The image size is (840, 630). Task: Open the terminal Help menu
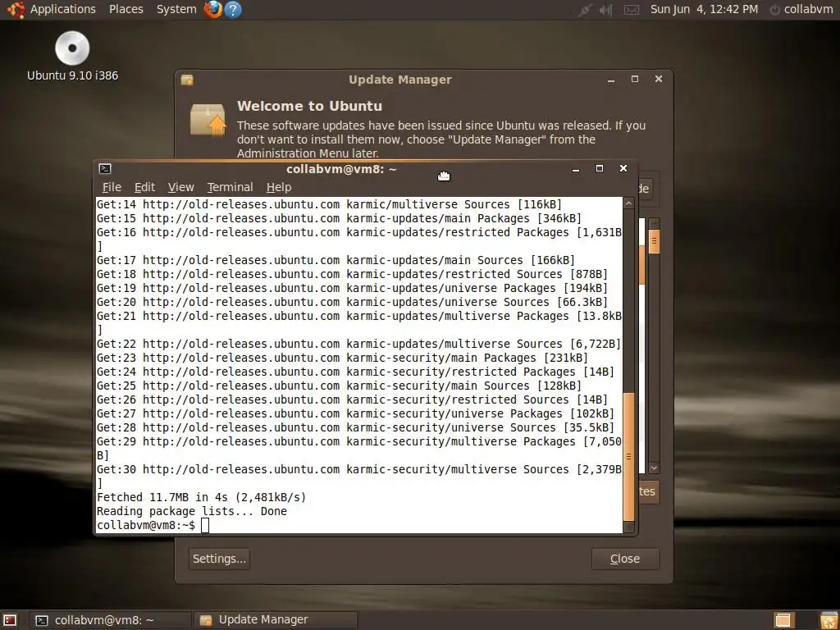[x=279, y=187]
